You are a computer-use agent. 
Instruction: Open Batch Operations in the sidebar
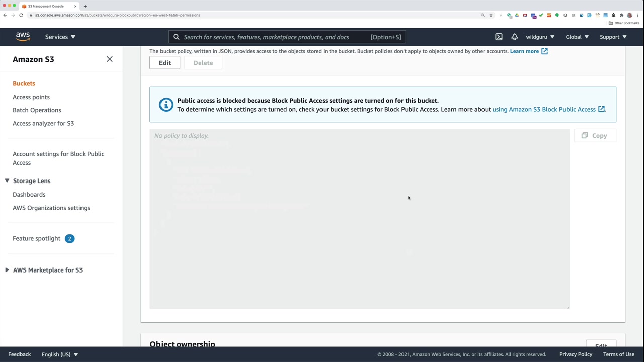point(37,110)
